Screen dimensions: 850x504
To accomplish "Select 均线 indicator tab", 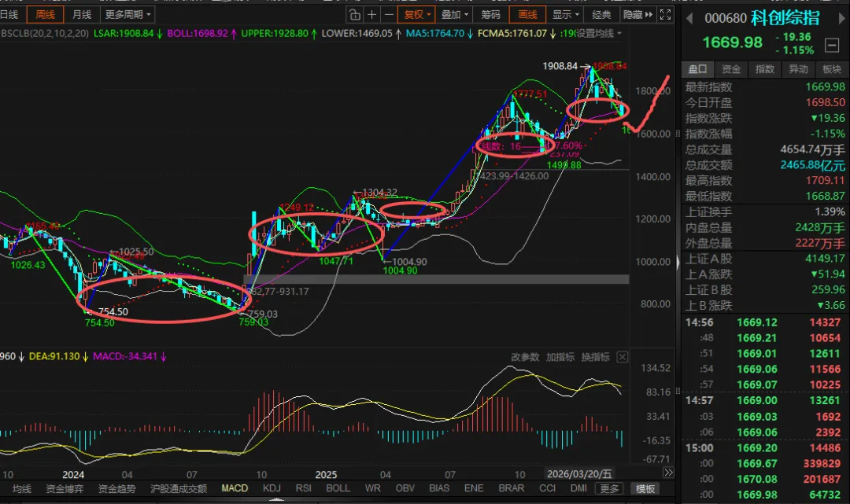I will tap(22, 488).
